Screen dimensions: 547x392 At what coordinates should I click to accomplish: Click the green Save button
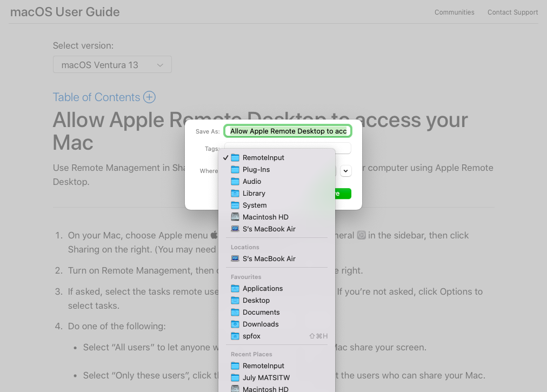[342, 194]
